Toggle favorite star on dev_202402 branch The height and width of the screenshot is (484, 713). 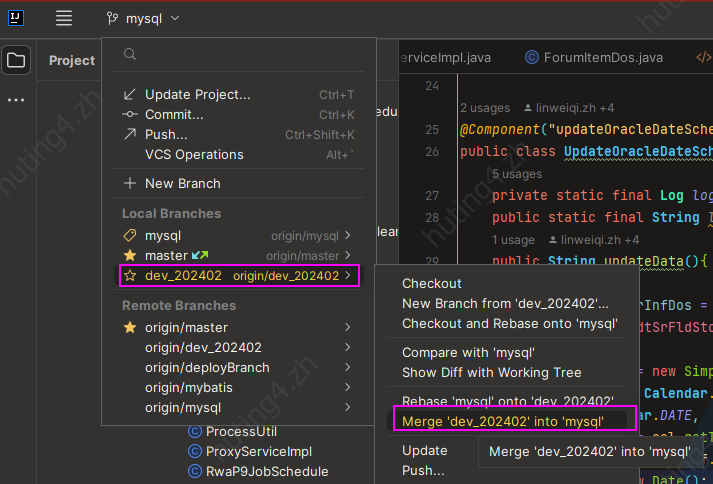coord(129,275)
